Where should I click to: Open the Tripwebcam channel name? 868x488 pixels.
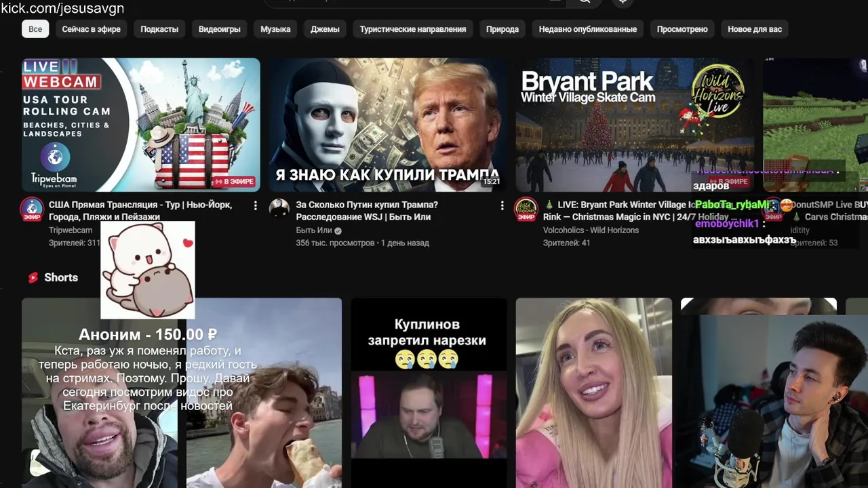[x=71, y=230]
